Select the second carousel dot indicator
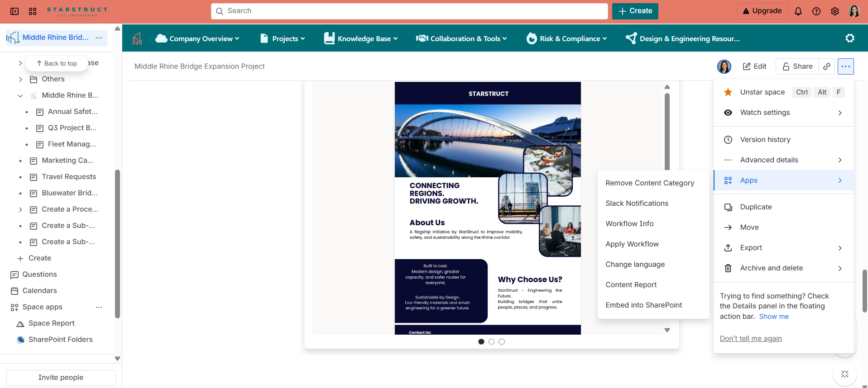The width and height of the screenshot is (868, 388). (x=491, y=342)
